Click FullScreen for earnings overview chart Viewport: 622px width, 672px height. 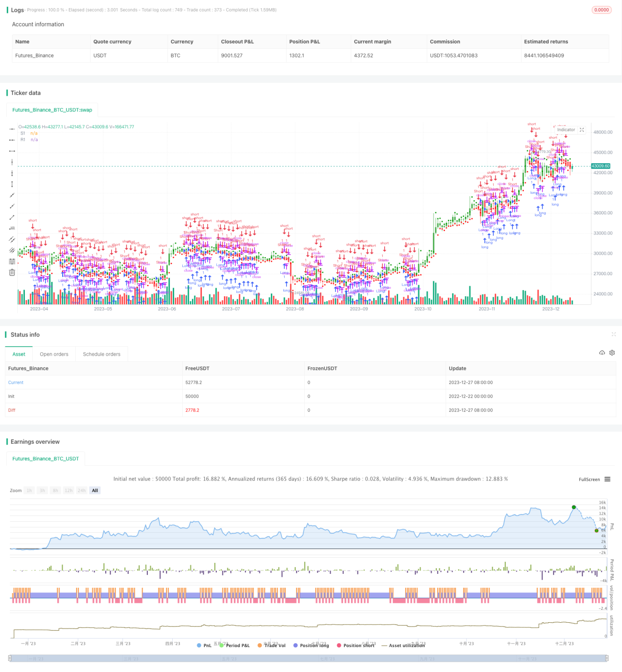pos(589,479)
